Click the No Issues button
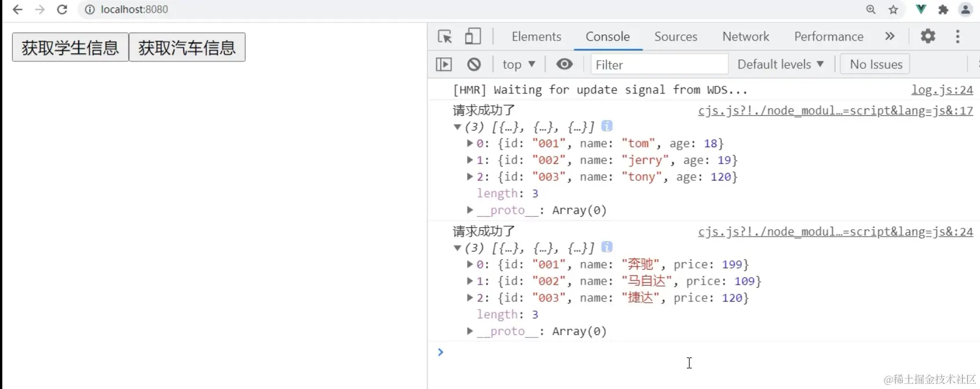The width and height of the screenshot is (980, 389). coord(876,64)
